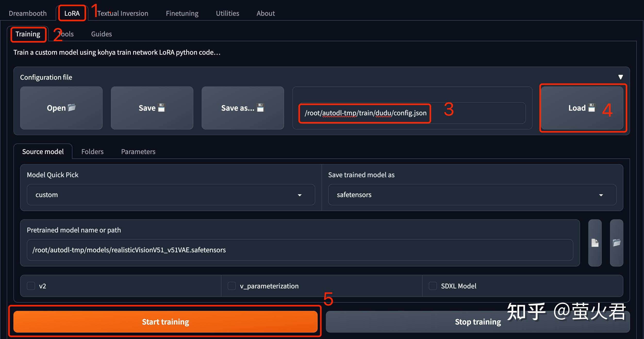
Task: Click the Open folder icon button
Action: pyautogui.click(x=61, y=108)
